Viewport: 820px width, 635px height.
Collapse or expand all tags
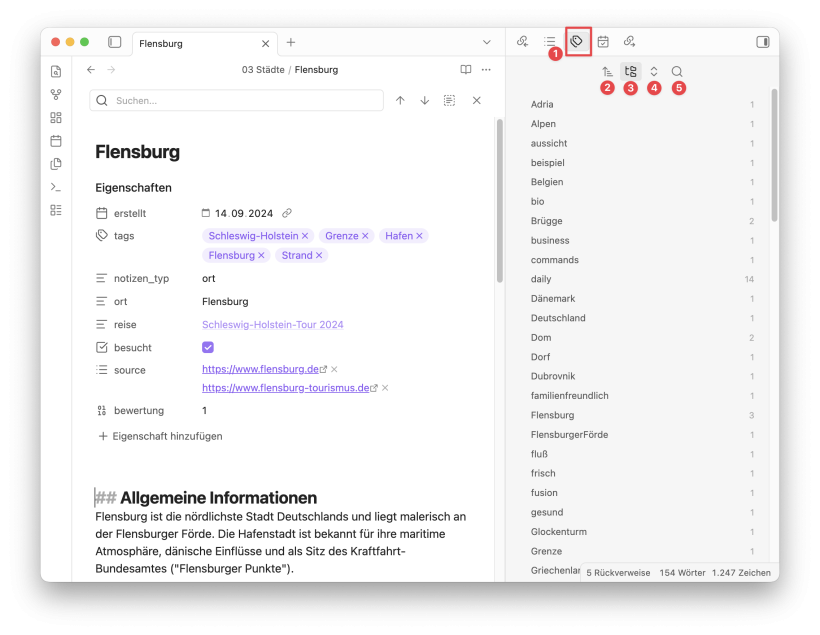pos(654,71)
